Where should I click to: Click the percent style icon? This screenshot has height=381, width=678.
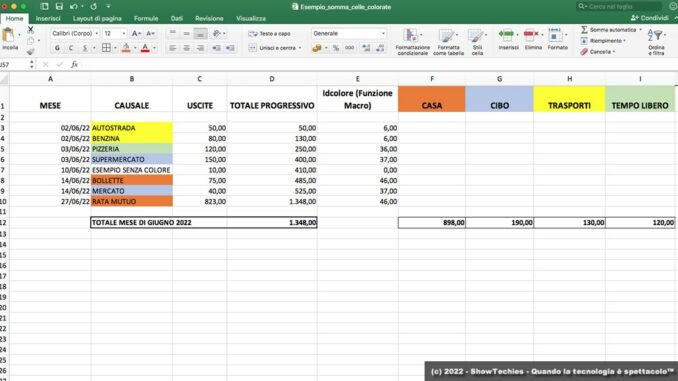point(336,48)
